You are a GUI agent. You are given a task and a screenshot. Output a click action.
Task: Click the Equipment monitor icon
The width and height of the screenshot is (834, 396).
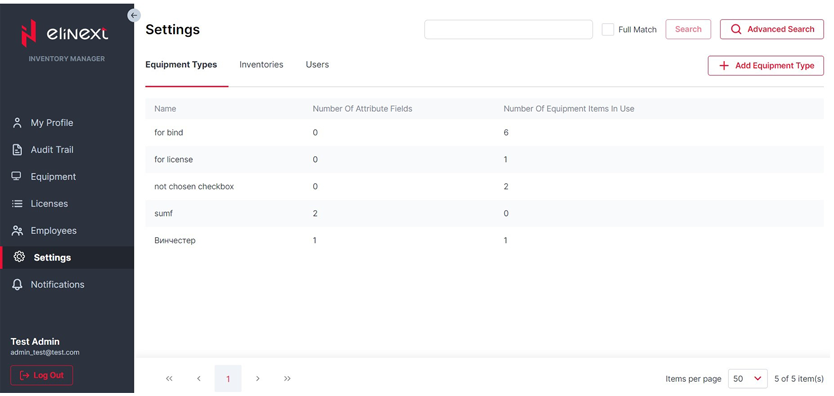(17, 176)
